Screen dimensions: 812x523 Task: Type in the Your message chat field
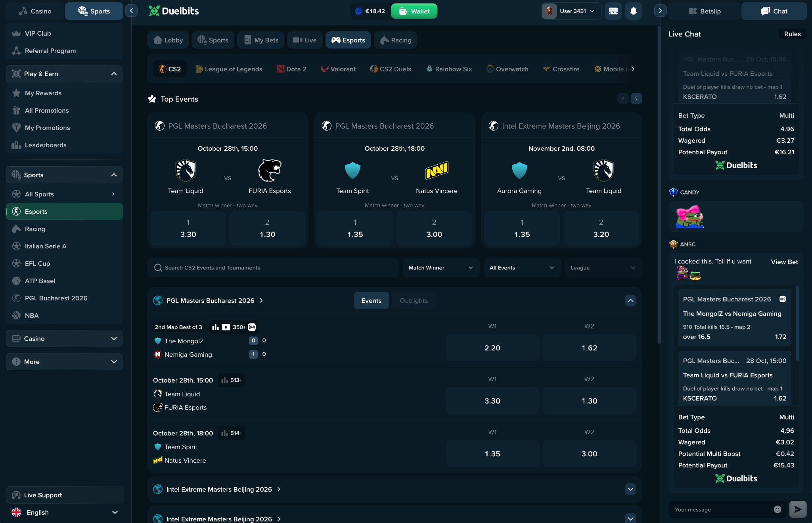pyautogui.click(x=722, y=510)
